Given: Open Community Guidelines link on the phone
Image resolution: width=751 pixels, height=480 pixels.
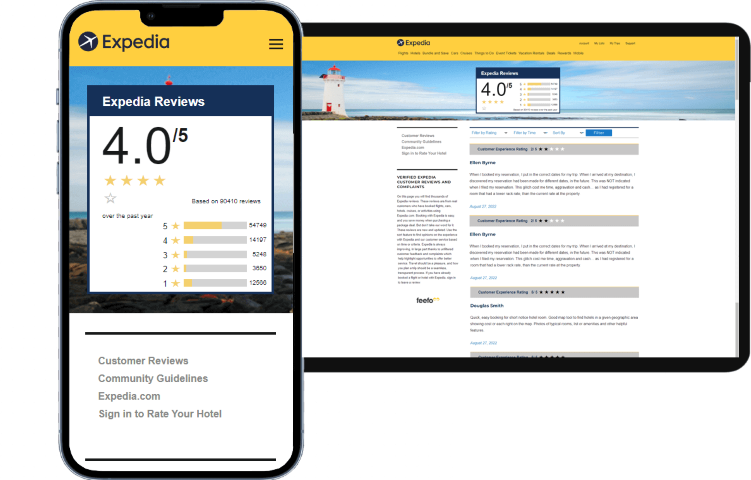Looking at the screenshot, I should (x=153, y=378).
